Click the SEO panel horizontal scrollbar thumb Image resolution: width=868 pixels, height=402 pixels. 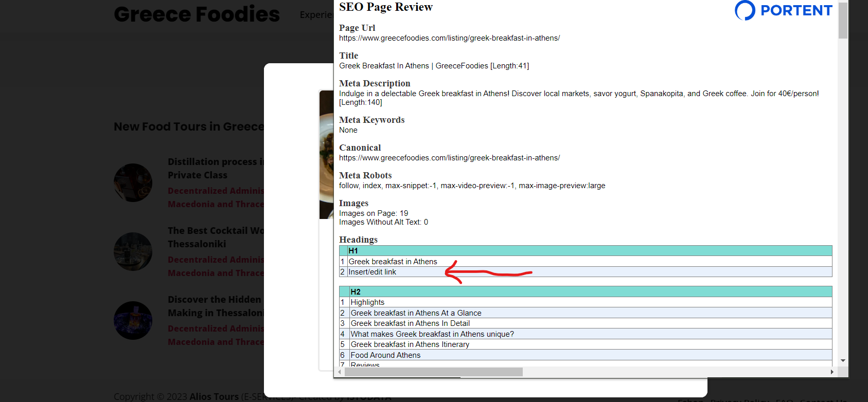[x=434, y=372]
